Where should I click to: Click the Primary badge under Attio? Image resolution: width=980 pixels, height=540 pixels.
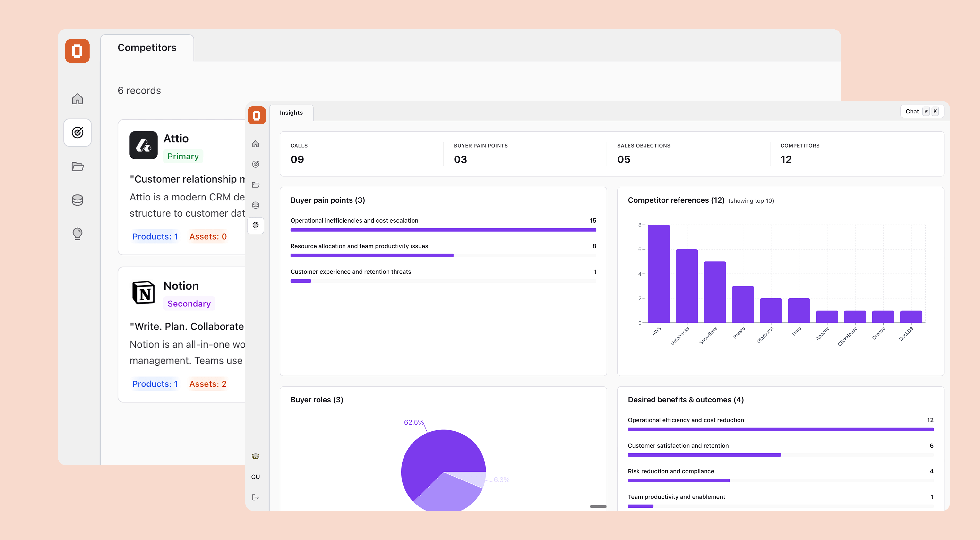[x=183, y=156]
